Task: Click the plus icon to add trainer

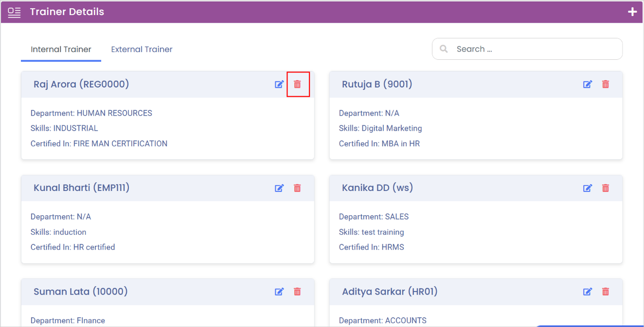Action: (x=632, y=12)
